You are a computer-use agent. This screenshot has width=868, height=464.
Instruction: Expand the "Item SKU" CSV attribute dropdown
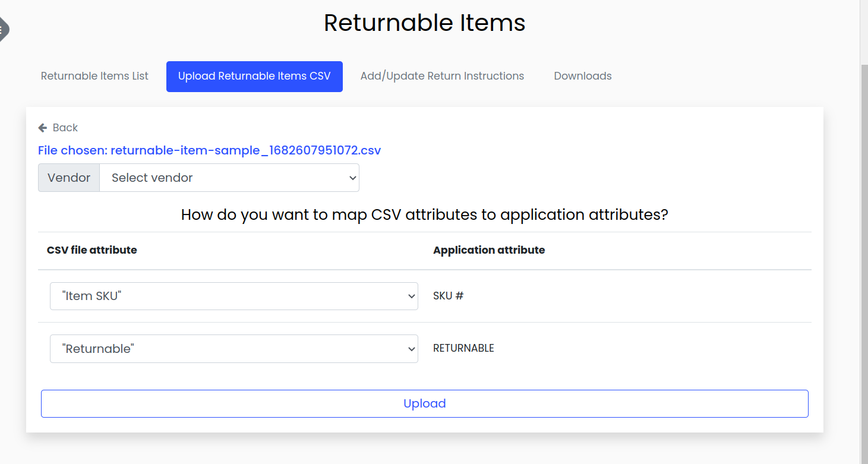[233, 296]
